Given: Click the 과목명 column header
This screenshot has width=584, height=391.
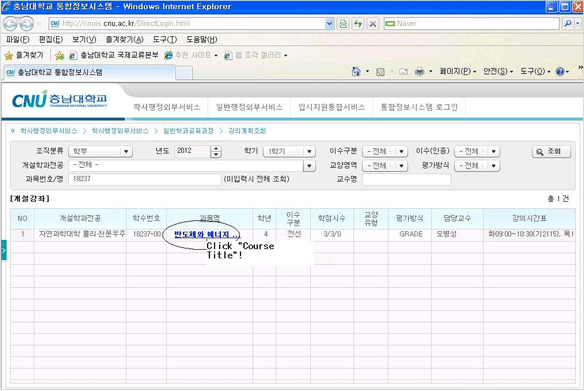Looking at the screenshot, I should click(x=210, y=219).
